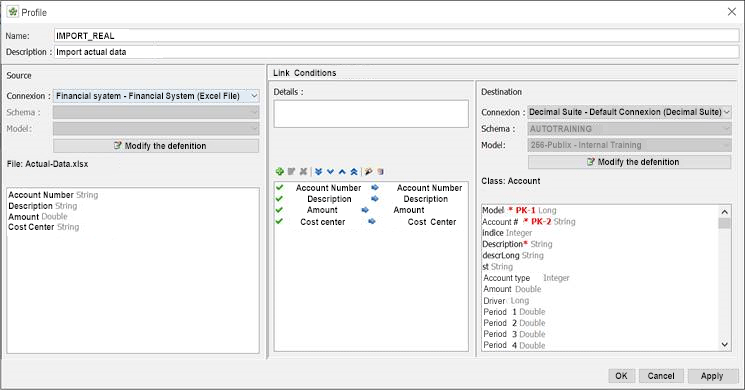The image size is (745, 390).
Task: Select source field Cost Center String
Action: coord(44,227)
